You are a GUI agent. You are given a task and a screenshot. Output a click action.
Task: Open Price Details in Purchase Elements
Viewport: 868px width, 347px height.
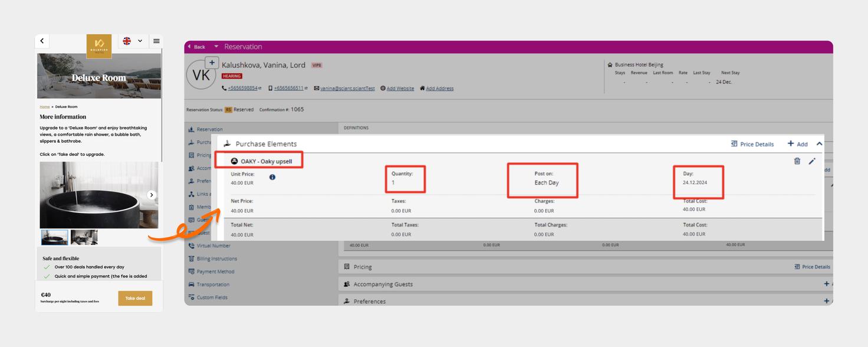pyautogui.click(x=752, y=144)
